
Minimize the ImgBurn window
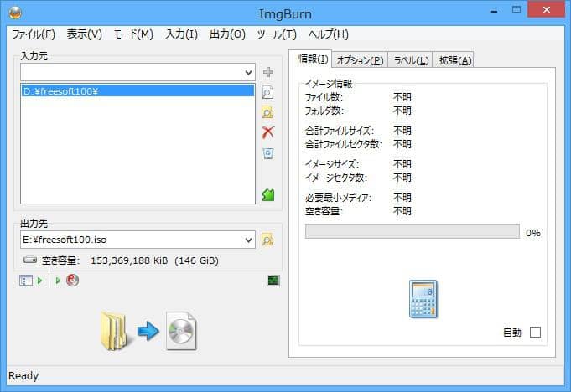click(x=494, y=11)
